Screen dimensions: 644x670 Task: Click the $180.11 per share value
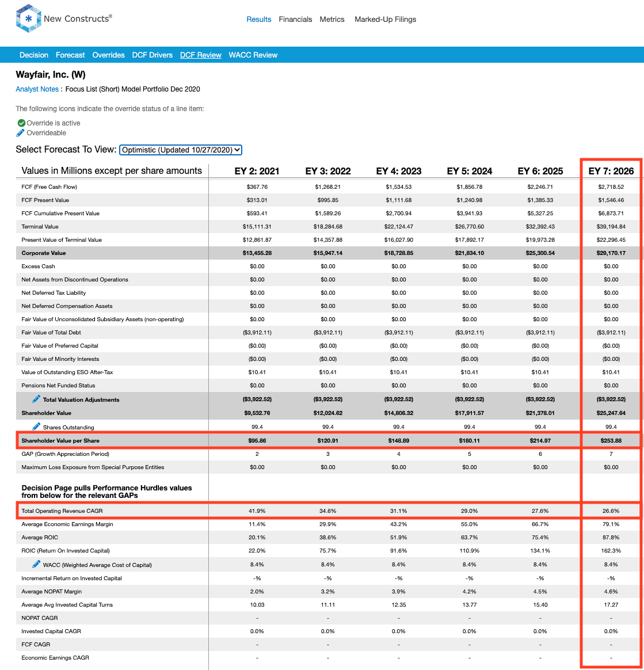click(469, 440)
